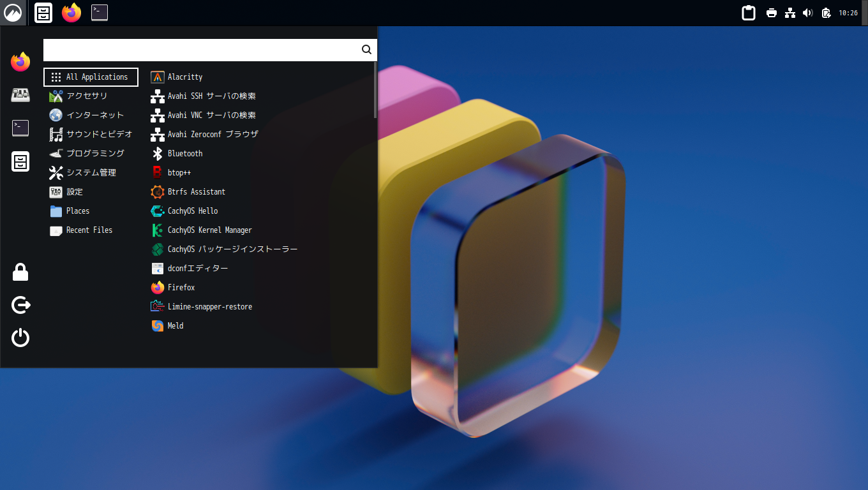Viewport: 868px width, 490px height.
Task: Open the terminal from the menu favorites sidebar
Action: [x=20, y=128]
